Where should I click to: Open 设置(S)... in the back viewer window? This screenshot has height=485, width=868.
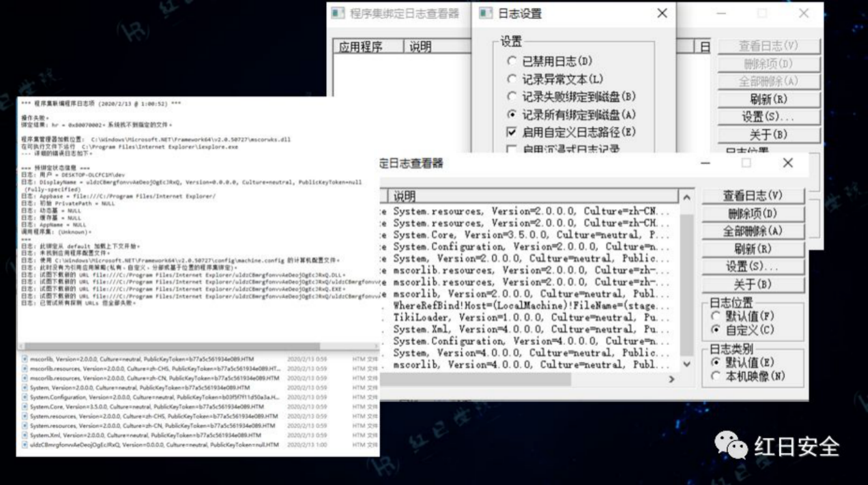[769, 117]
